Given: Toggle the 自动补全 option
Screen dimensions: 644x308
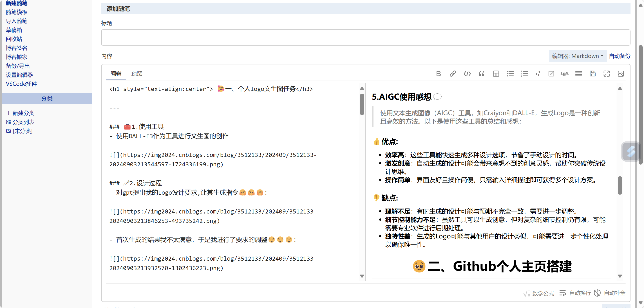Looking at the screenshot, I should coord(610,293).
